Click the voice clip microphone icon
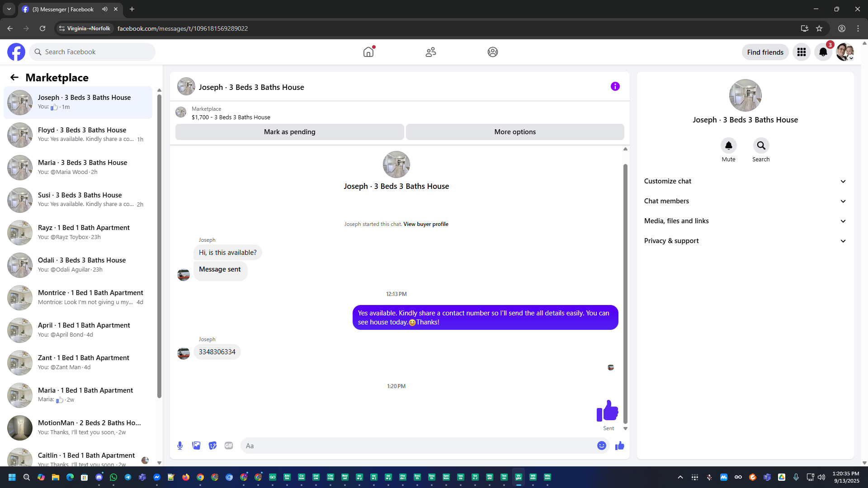Viewport: 868px width, 488px height. [180, 446]
